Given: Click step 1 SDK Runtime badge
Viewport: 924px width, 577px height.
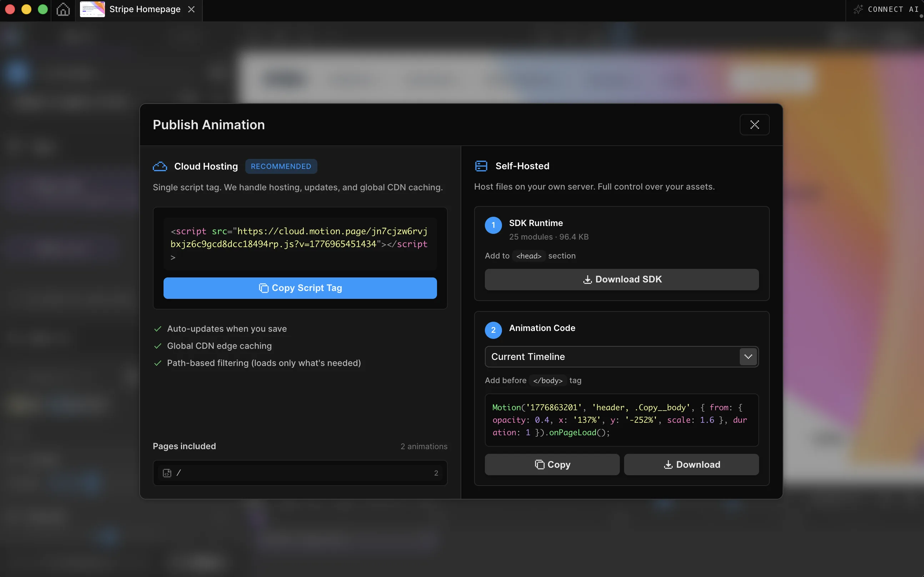Looking at the screenshot, I should 493,225.
